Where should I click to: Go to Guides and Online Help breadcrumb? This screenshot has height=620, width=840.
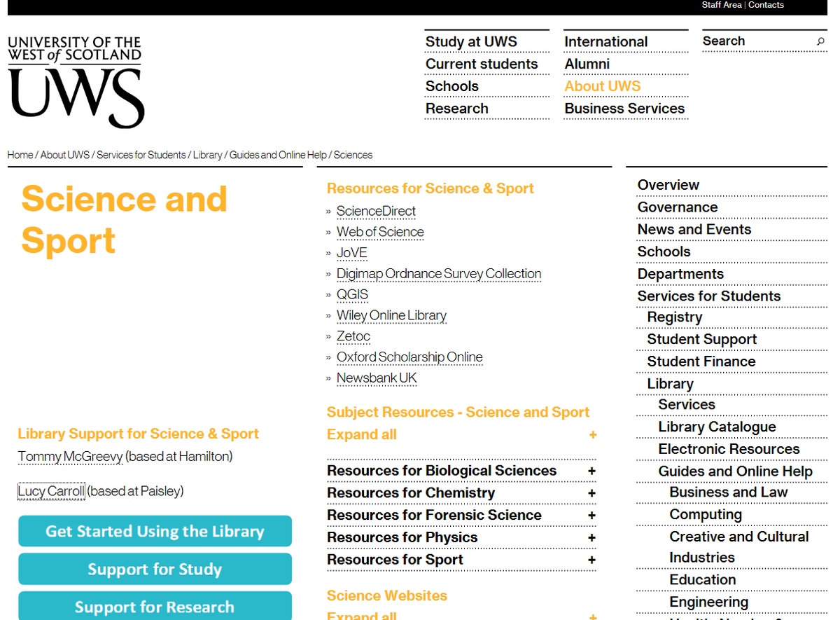[276, 155]
